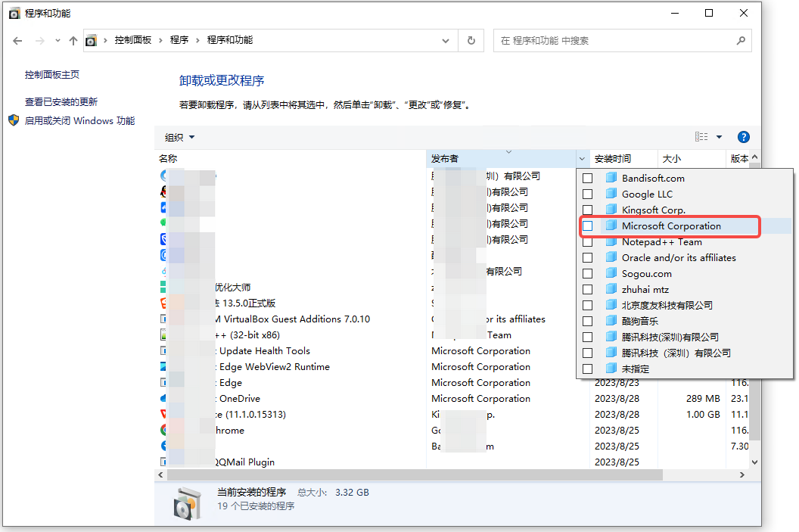Expand the chevron after 程序 breadcrumb
This screenshot has width=799, height=532.
(x=197, y=40)
